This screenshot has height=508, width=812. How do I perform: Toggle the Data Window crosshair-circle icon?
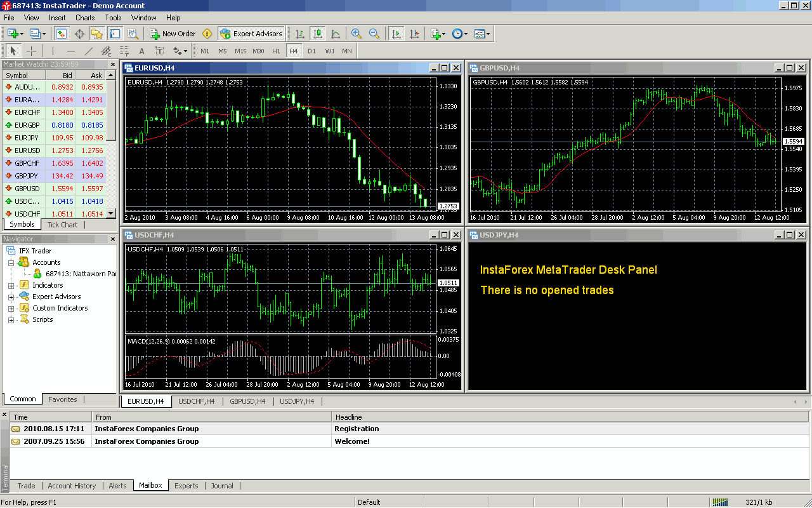tap(79, 34)
